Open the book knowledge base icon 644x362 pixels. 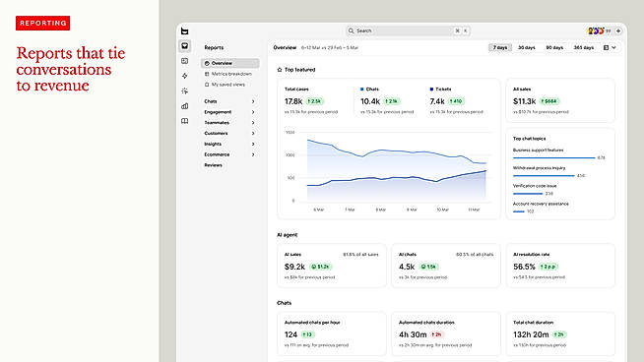point(185,121)
